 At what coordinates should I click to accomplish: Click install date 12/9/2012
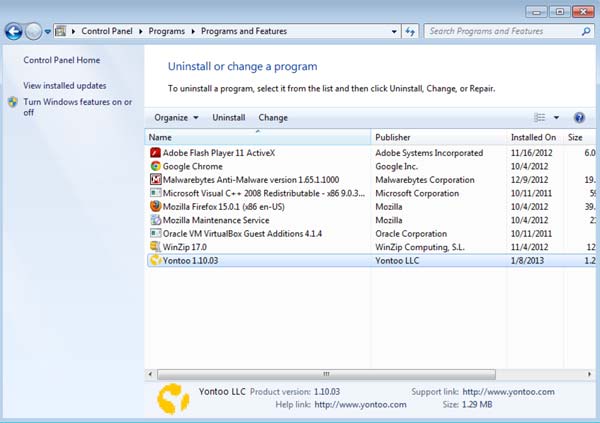(x=530, y=180)
